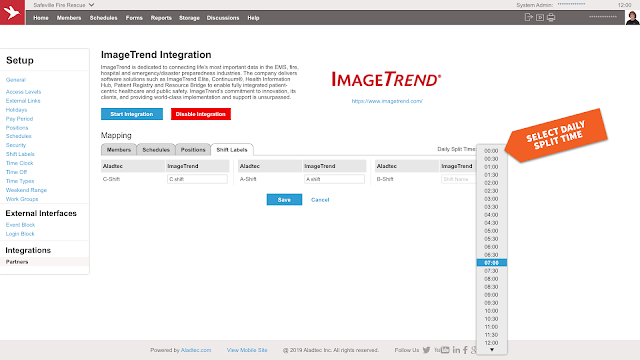640x360 pixels.
Task: Open the LinkedIn icon in the footer
Action: [456, 350]
